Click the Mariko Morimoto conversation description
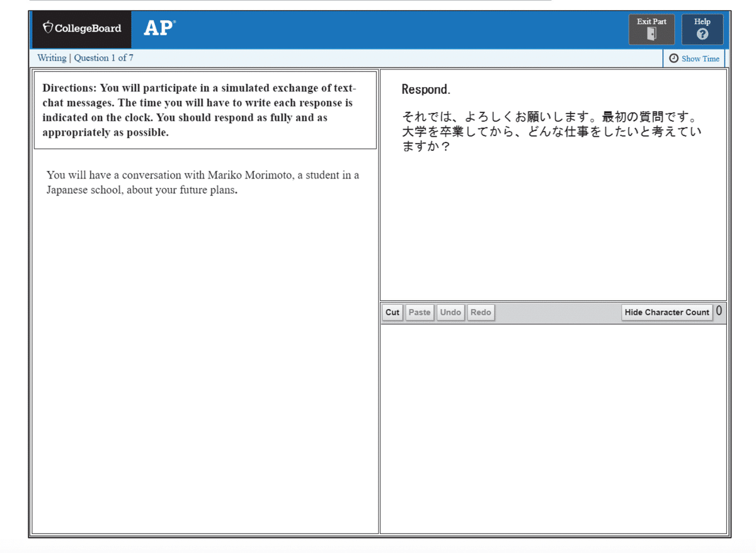Viewport: 756px width, 553px height. point(203,182)
